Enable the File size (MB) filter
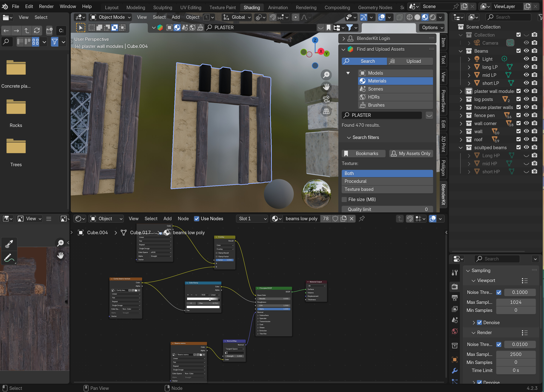The width and height of the screenshot is (544, 392). pyautogui.click(x=344, y=199)
